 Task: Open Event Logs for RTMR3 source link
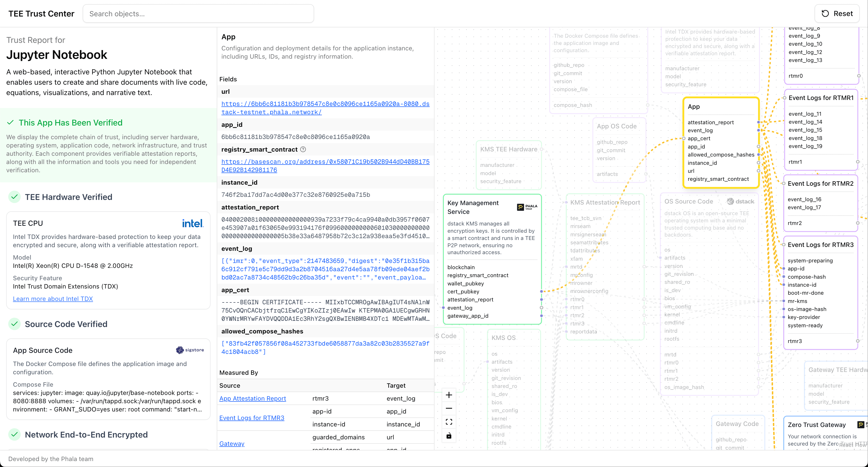251,418
